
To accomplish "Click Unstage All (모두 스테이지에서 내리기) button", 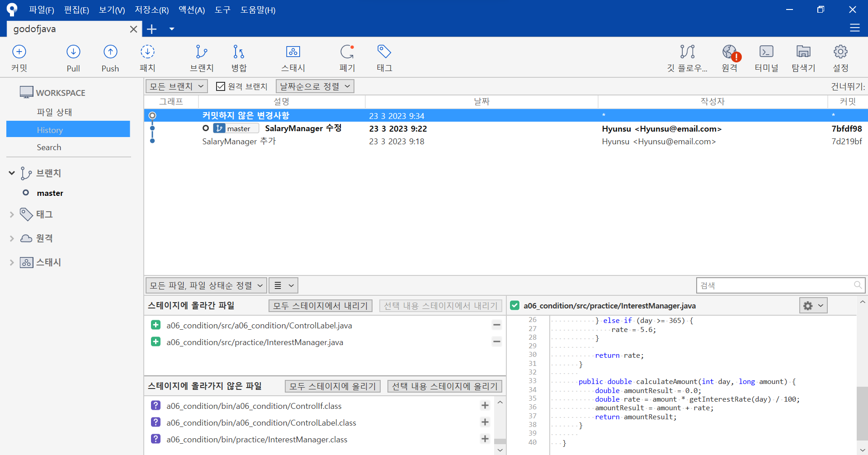I will click(321, 306).
